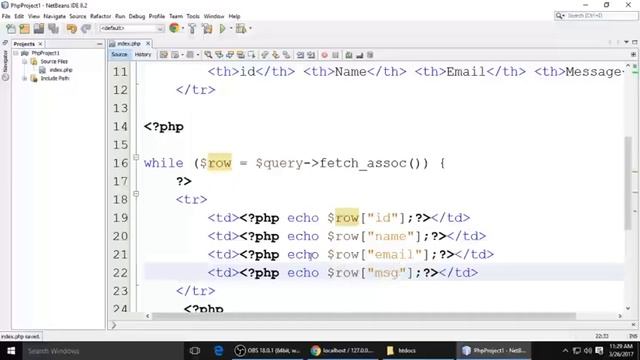Close the index.php editor tab
This screenshot has height=360, width=640.
[x=148, y=43]
